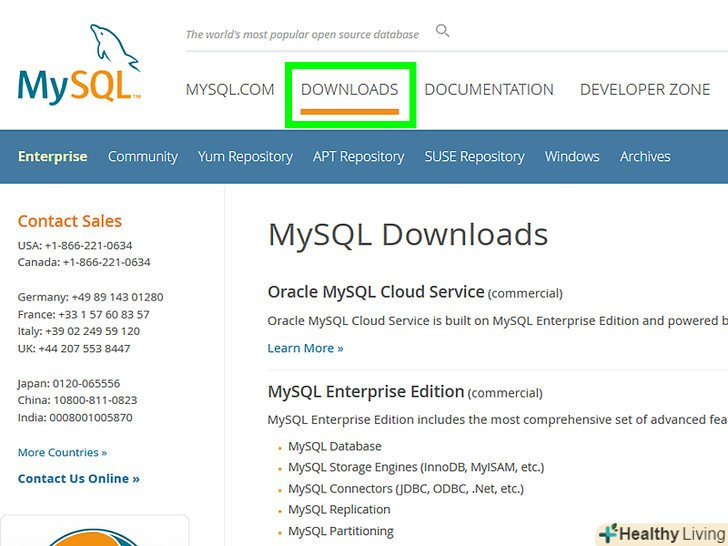Image resolution: width=728 pixels, height=546 pixels.
Task: Open the Community submenu item
Action: click(x=143, y=156)
